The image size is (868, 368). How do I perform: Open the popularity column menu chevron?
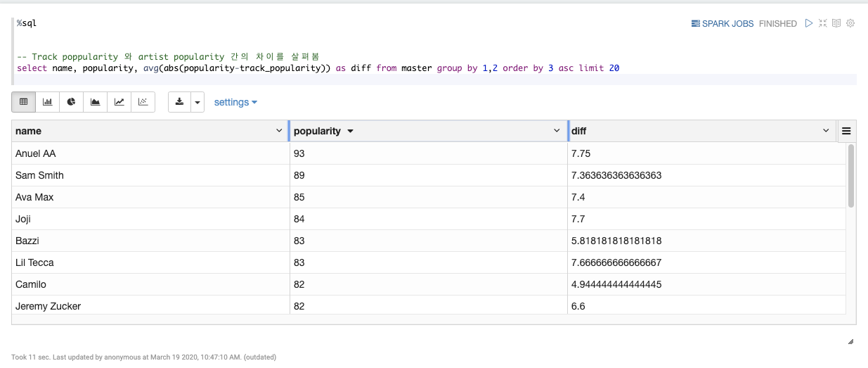[x=557, y=131]
